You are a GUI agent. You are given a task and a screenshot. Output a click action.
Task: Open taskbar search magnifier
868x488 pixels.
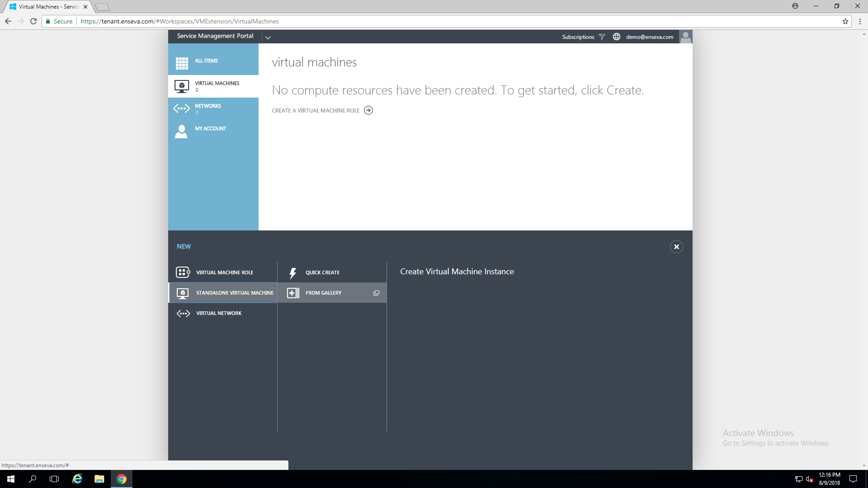[x=33, y=479]
